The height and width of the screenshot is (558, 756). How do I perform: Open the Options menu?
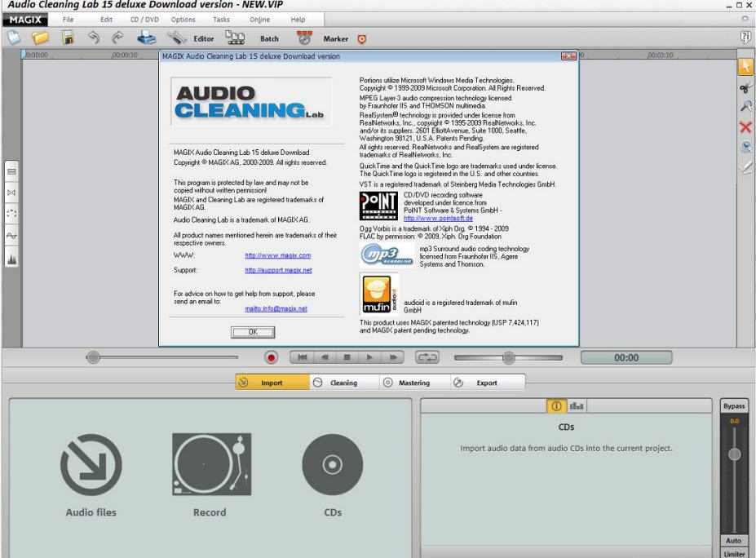(183, 20)
